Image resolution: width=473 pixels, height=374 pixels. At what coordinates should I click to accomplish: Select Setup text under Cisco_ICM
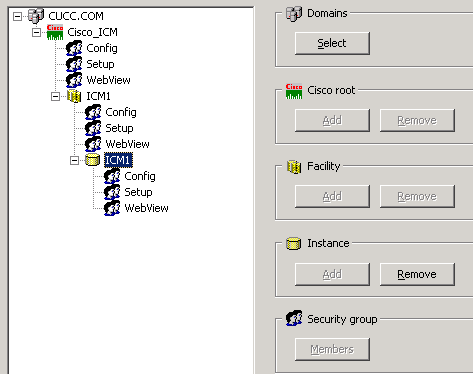[100, 64]
